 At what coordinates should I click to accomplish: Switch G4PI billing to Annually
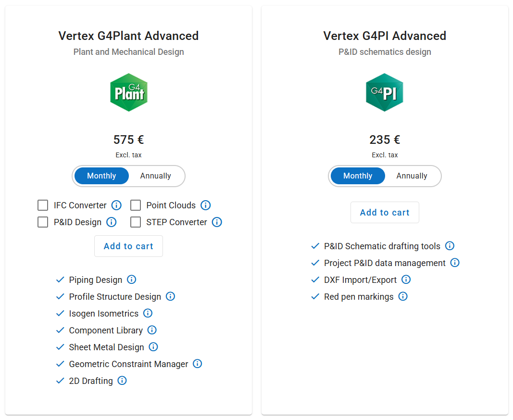pos(412,176)
